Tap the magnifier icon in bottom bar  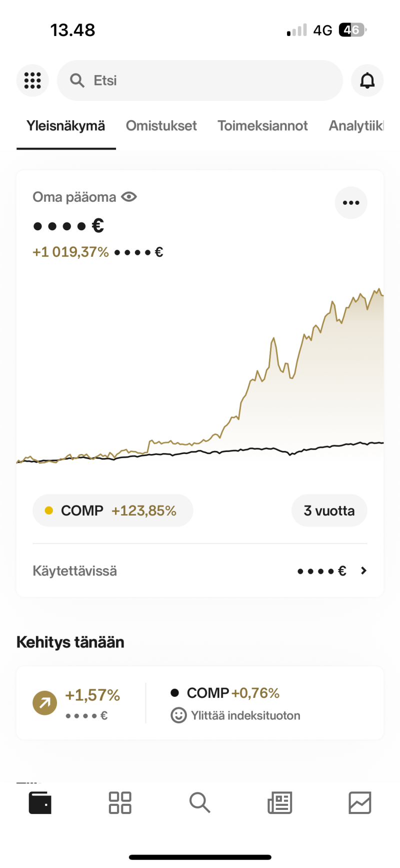pos(199,802)
